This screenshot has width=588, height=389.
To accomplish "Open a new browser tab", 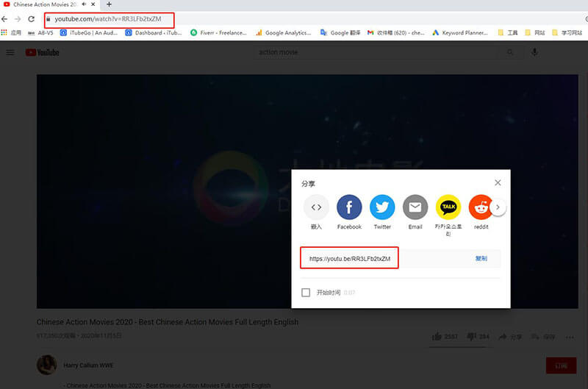I will [x=109, y=4].
